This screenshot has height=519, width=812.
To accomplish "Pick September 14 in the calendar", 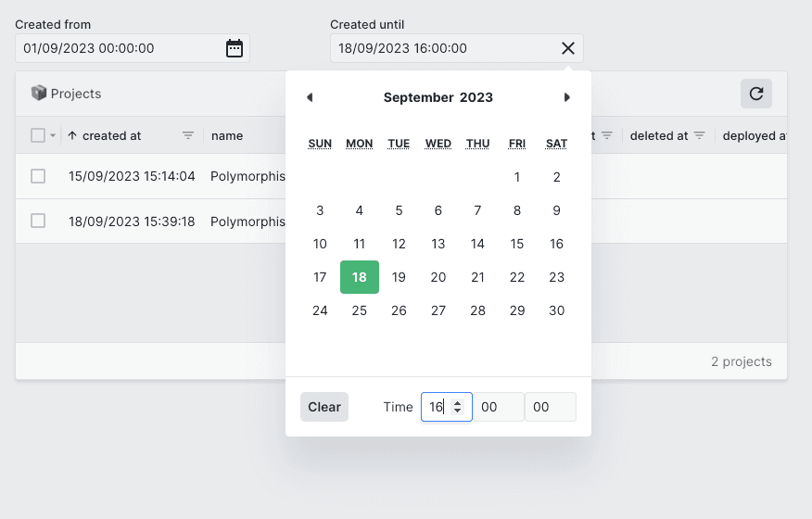I will pos(477,244).
